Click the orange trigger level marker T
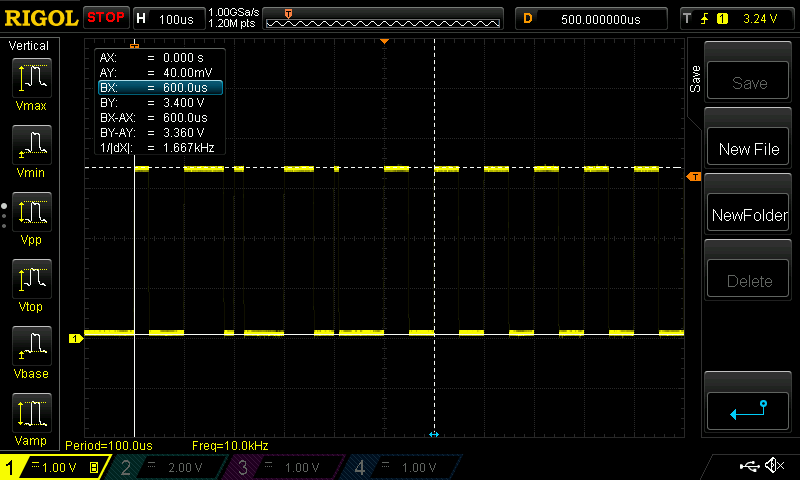Viewport: 800px width, 480px height. coord(694,176)
